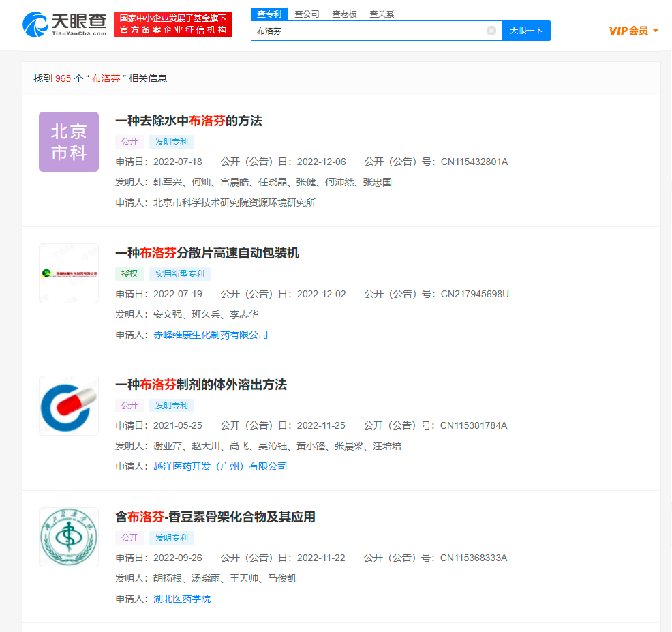
Task: Click the 实用新型专利 tag
Action: click(x=179, y=273)
